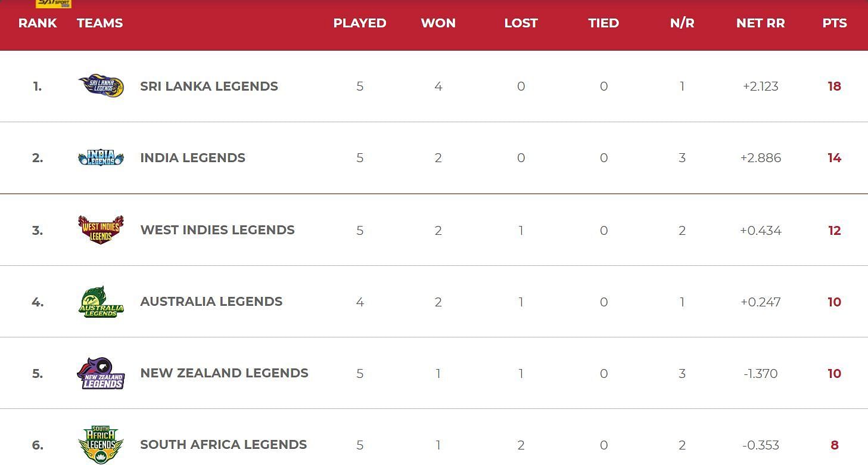Click the PLAYED column header
Image resolution: width=868 pixels, height=465 pixels.
point(360,23)
